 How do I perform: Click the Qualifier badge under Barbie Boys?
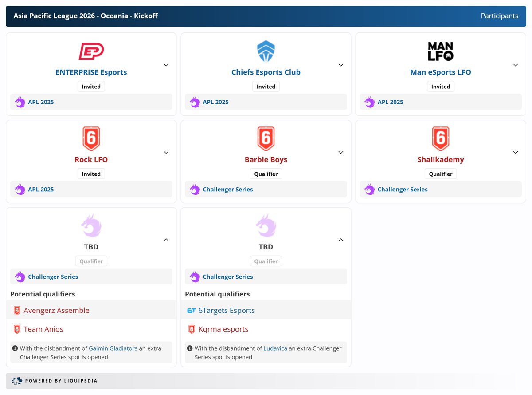(x=266, y=174)
